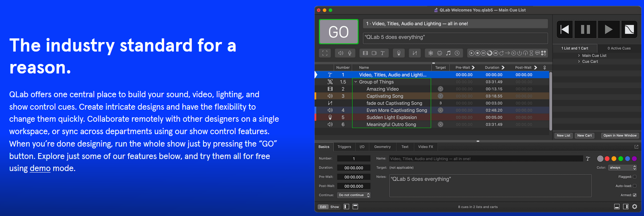This screenshot has height=216, width=644.
Task: Open the Video FX inspector tab
Action: click(x=425, y=147)
